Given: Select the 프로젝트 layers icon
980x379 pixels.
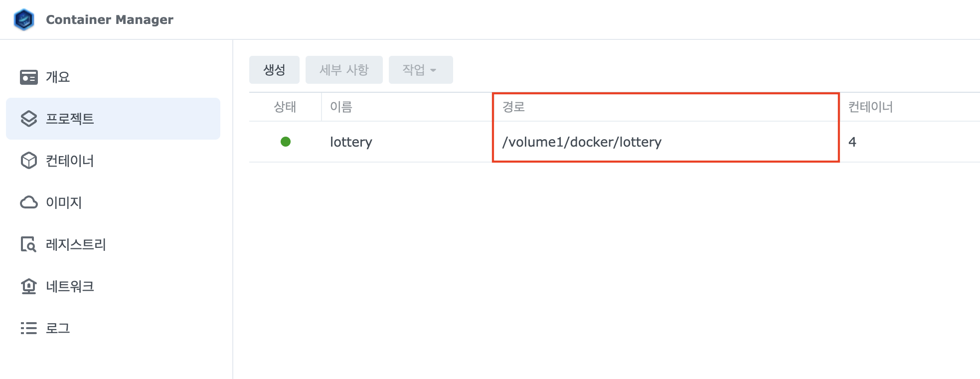Looking at the screenshot, I should pyautogui.click(x=29, y=119).
